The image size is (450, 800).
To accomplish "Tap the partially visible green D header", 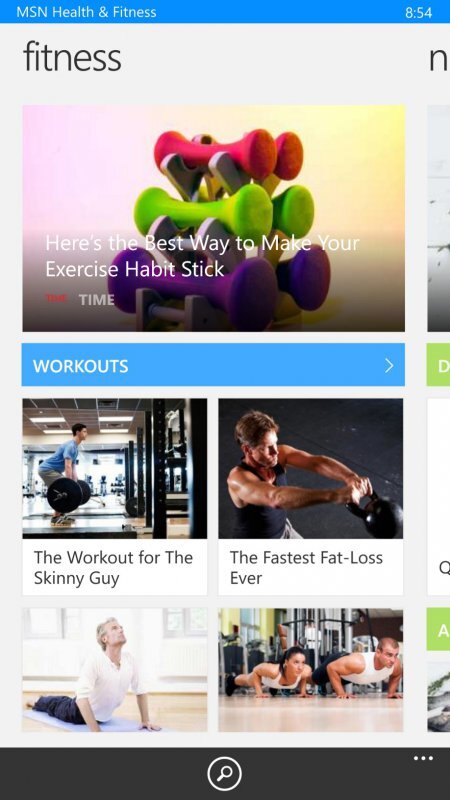I will pos(438,365).
